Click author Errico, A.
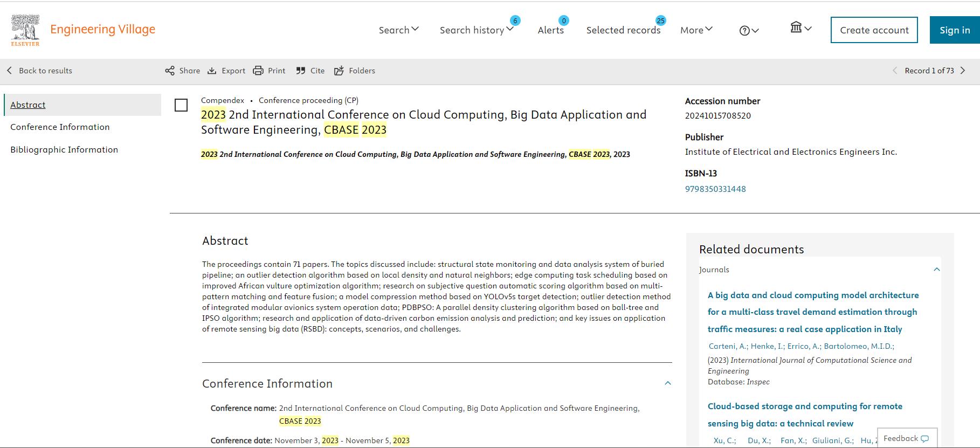 (x=804, y=346)
